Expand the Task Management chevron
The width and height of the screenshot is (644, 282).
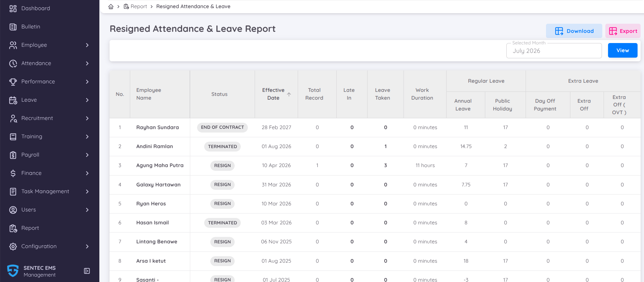tap(87, 192)
